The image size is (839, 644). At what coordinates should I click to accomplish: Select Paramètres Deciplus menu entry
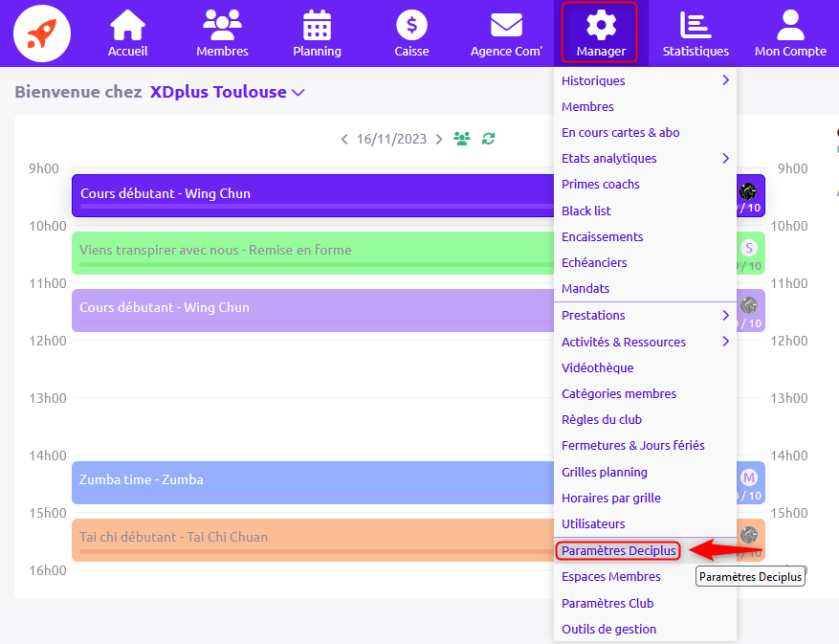[618, 550]
